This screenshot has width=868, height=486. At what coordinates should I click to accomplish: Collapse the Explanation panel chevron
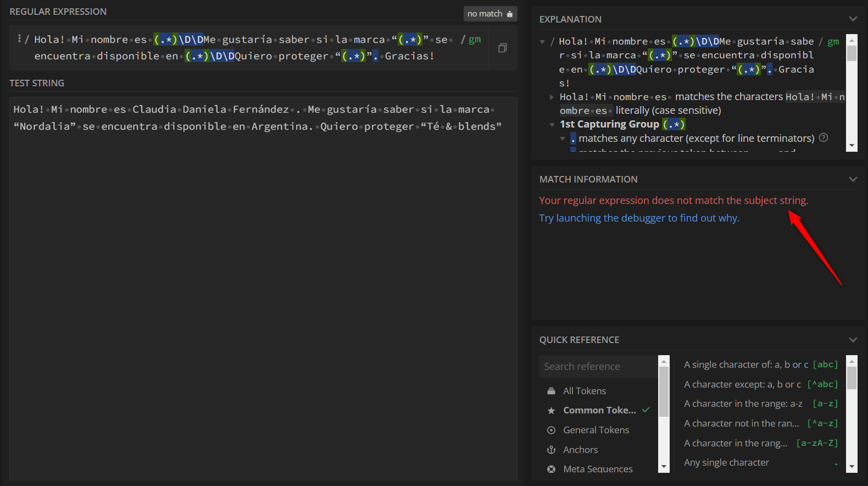coord(853,19)
